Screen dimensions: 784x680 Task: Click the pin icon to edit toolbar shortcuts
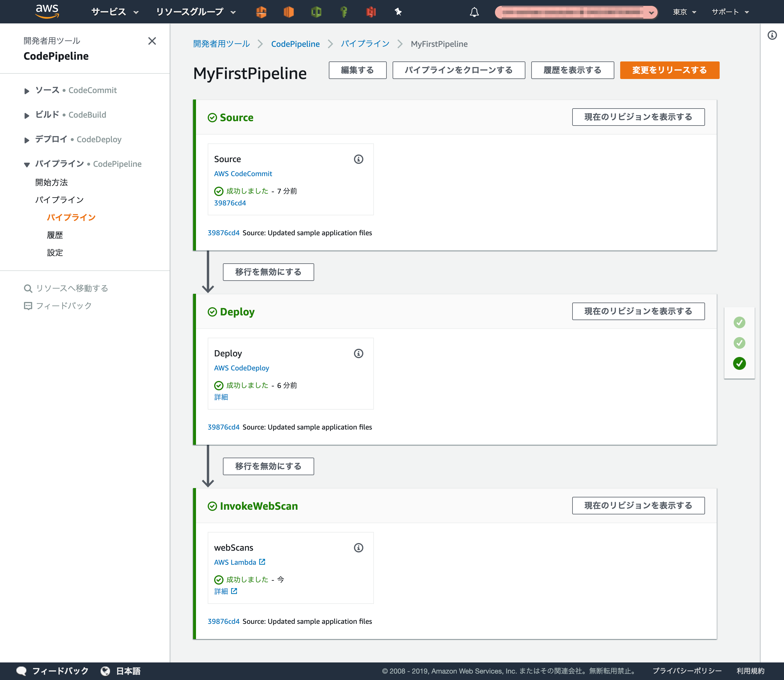[398, 12]
